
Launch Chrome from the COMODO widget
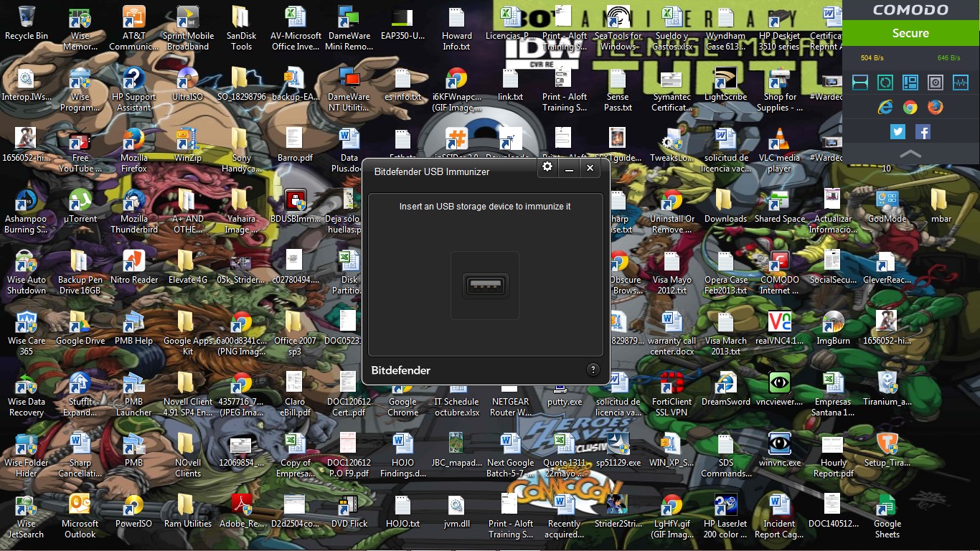click(x=910, y=108)
